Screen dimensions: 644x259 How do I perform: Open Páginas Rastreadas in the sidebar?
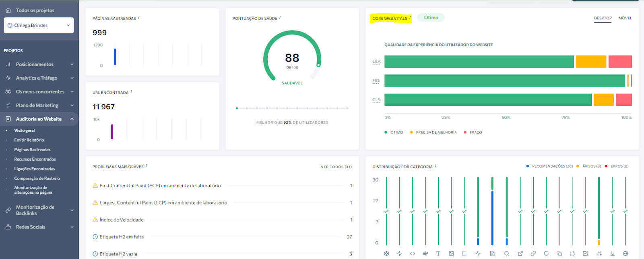point(32,149)
